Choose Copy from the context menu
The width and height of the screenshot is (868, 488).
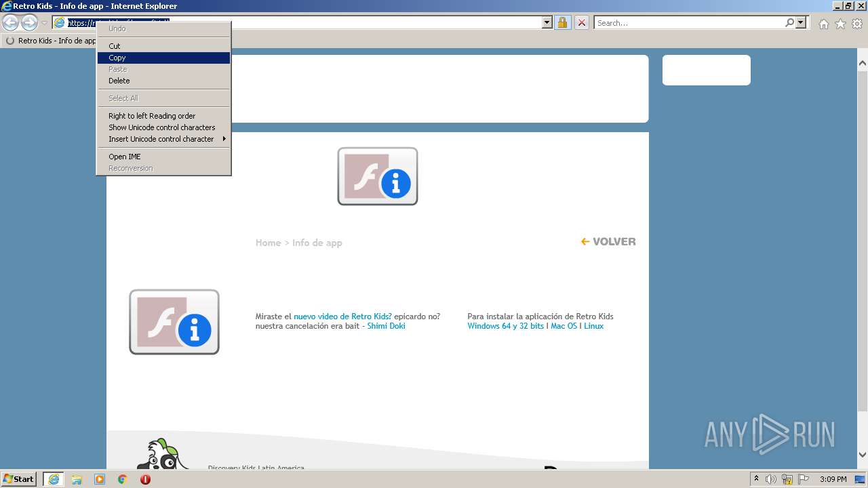[x=163, y=58]
